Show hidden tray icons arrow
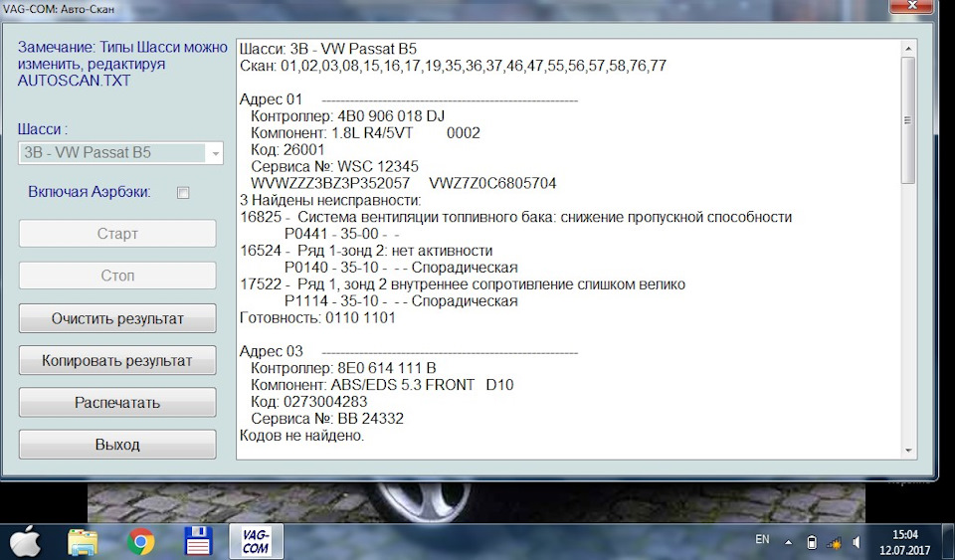 coord(788,542)
